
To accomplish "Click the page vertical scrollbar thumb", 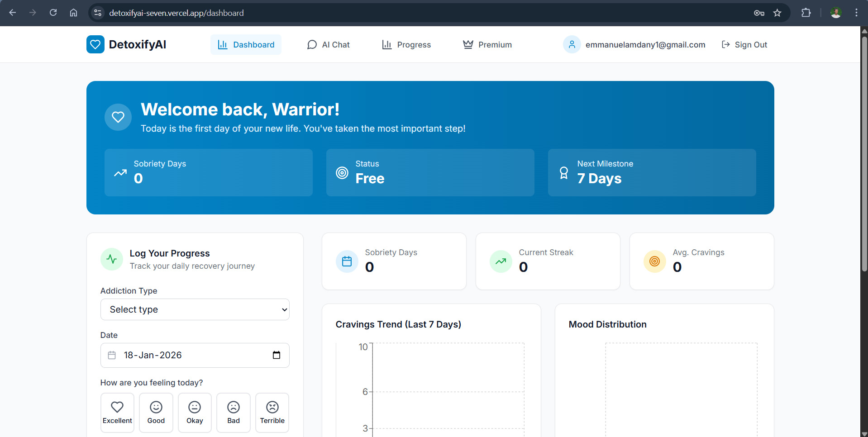I will point(864,154).
